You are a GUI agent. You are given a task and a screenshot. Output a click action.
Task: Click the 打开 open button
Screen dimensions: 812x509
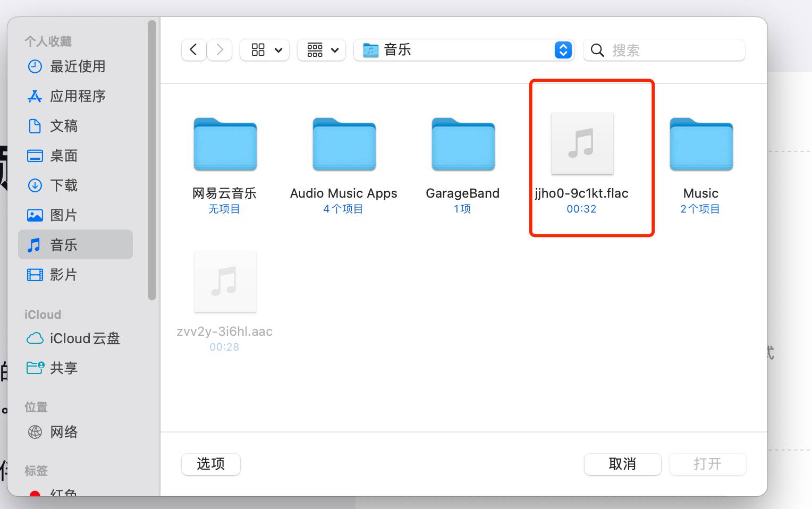pos(707,464)
